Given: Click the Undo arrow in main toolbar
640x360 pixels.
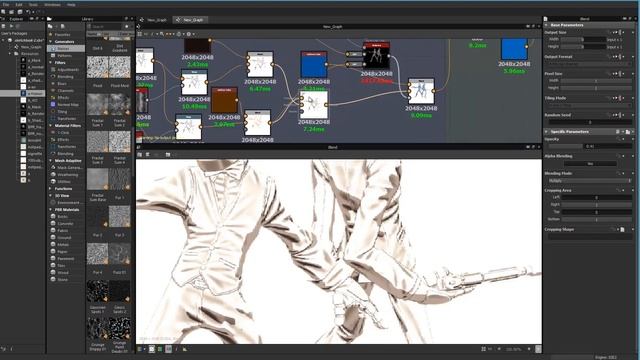Looking at the screenshot, I should click(29, 12).
